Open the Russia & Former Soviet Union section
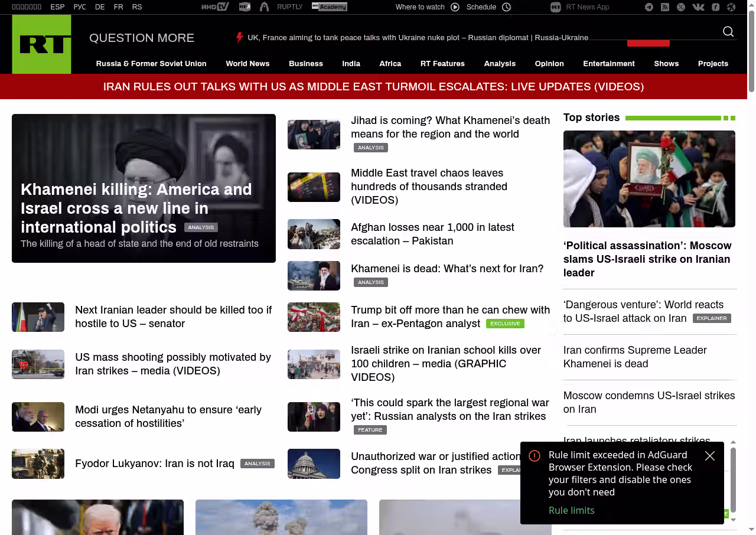The width and height of the screenshot is (756, 535). click(x=151, y=64)
